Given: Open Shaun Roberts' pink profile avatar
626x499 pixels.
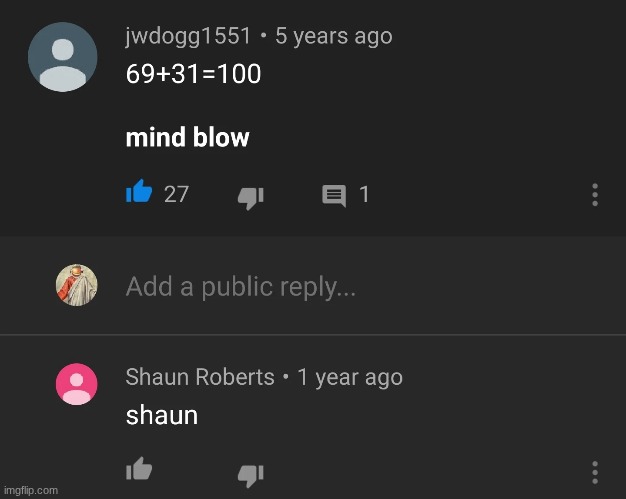Looking at the screenshot, I should 77,384.
